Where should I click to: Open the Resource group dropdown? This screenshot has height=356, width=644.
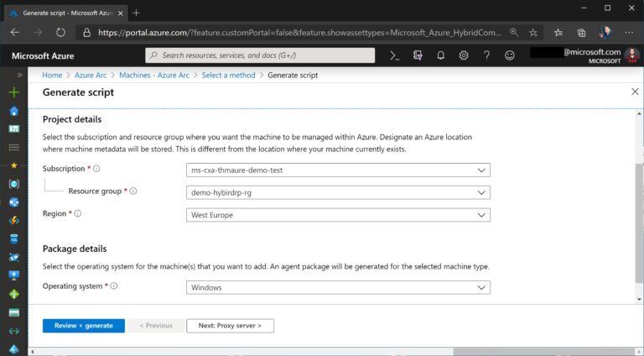click(x=338, y=192)
